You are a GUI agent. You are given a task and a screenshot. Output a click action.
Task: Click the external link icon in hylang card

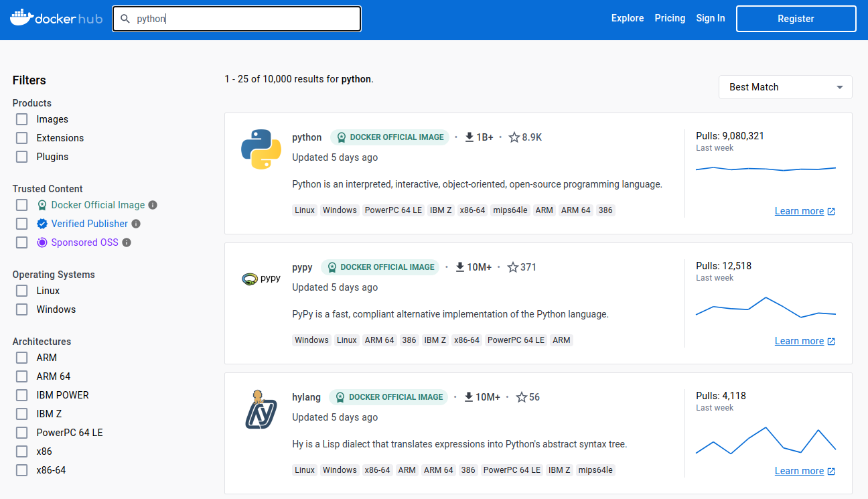coord(831,471)
